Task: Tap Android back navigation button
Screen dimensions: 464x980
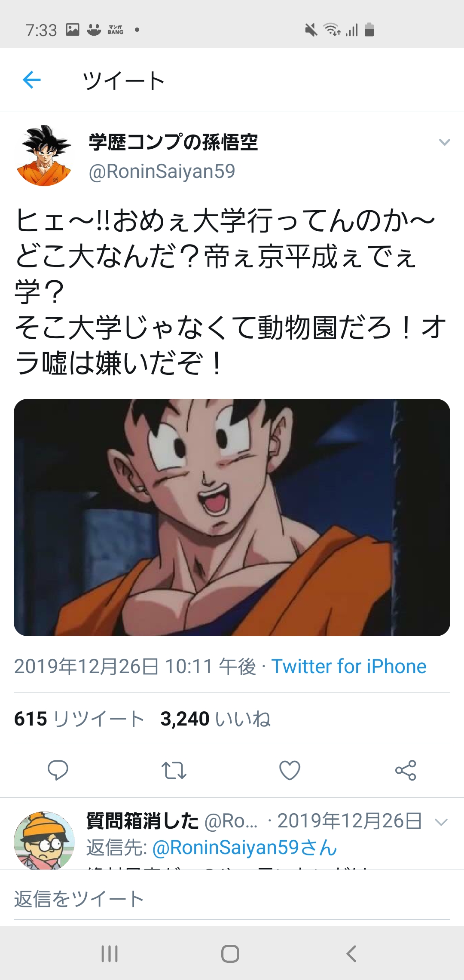Action: point(351,954)
